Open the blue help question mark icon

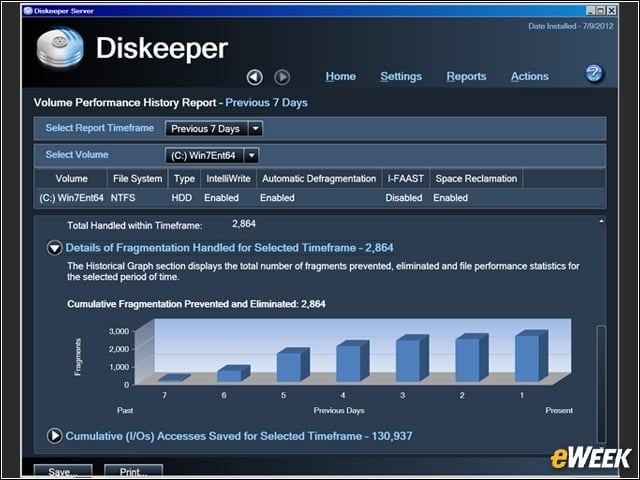tap(594, 74)
